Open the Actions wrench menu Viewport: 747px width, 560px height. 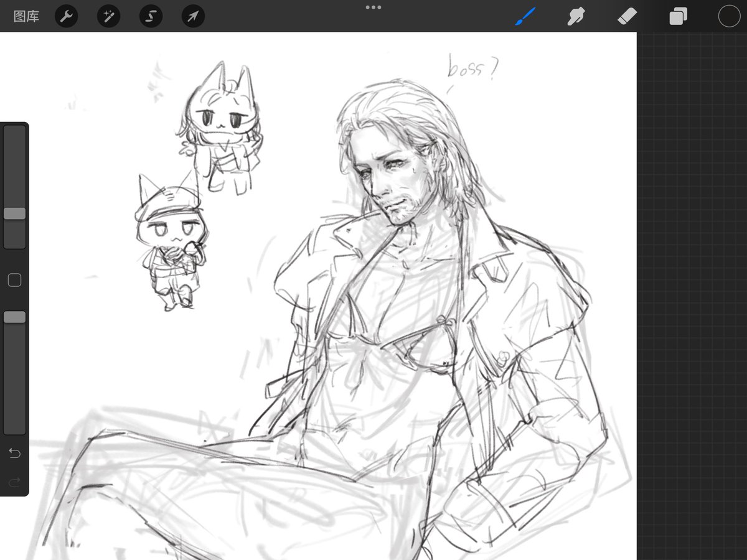[66, 16]
